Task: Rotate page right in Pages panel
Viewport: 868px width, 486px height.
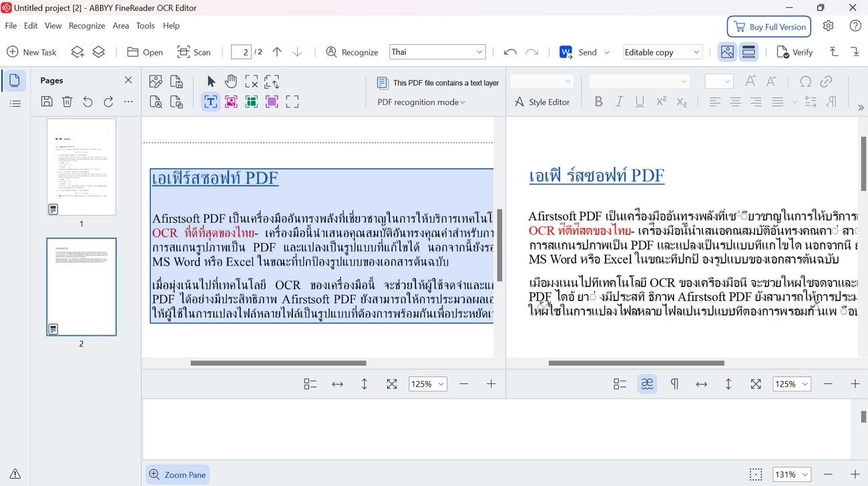Action: click(108, 101)
